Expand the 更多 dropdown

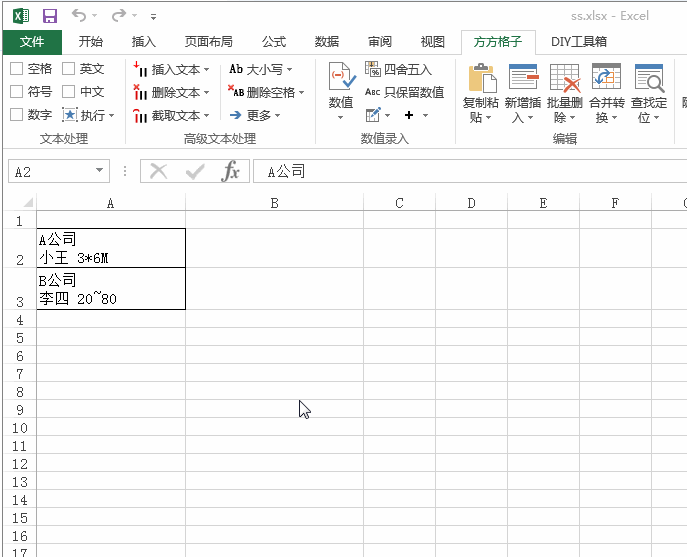[x=277, y=116]
